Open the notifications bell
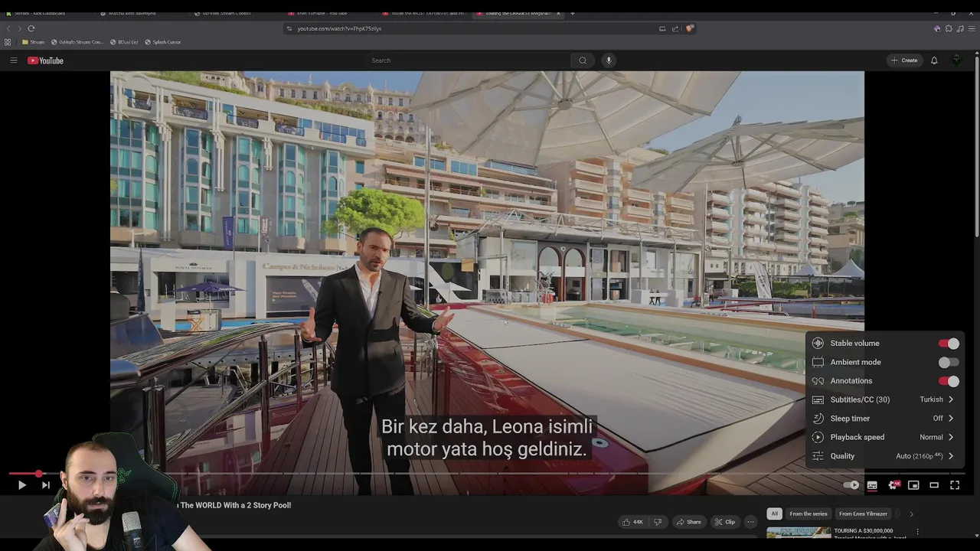Viewport: 980px width, 551px height. click(x=934, y=60)
